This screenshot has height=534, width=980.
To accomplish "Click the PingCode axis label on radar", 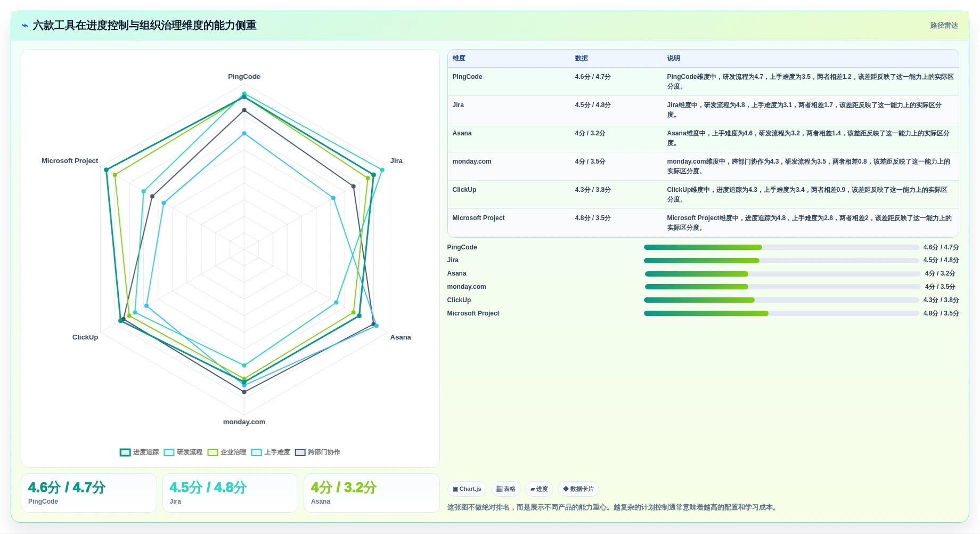I will [244, 77].
